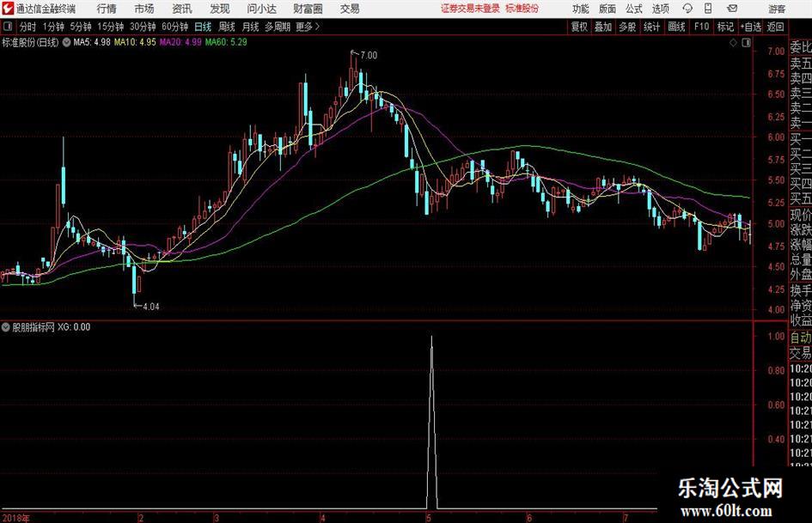The width and height of the screenshot is (812, 523).
Task: Open the customer service headset icon
Action: point(687,9)
